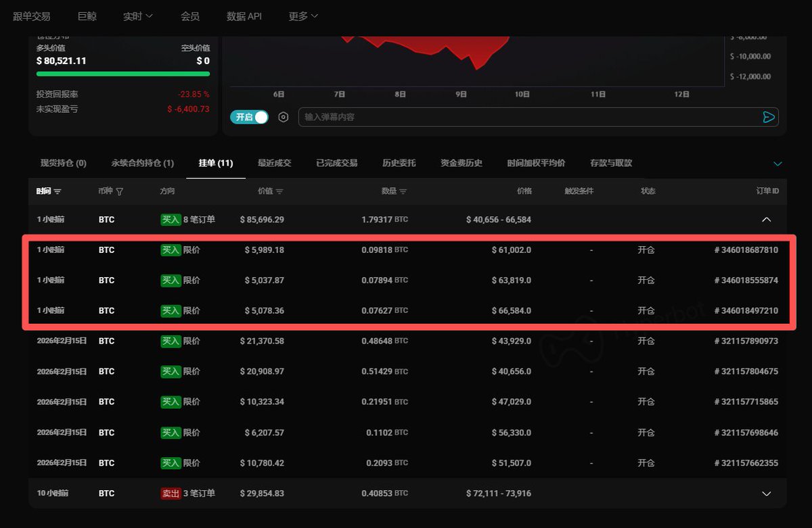Expand the 更多 dropdown menu
Image resolution: width=812 pixels, height=528 pixels.
pos(303,16)
